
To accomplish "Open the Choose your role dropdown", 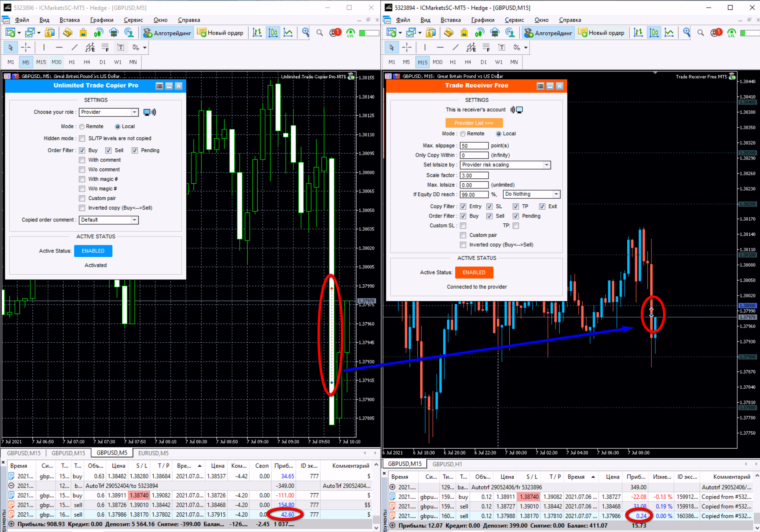I will 134,112.
